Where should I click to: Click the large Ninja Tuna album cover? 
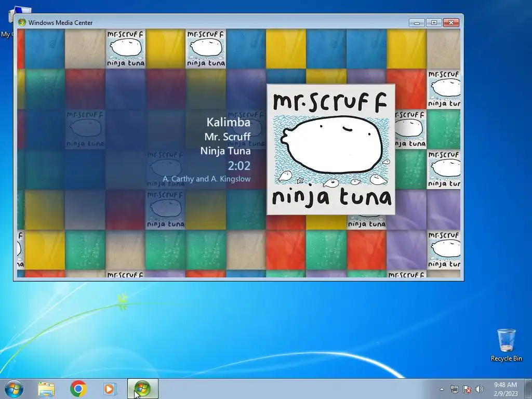pyautogui.click(x=331, y=150)
